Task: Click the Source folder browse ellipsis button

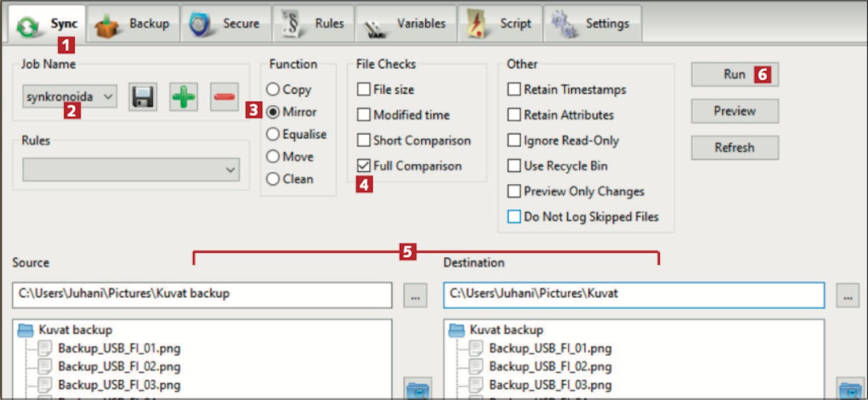Action: pyautogui.click(x=415, y=296)
